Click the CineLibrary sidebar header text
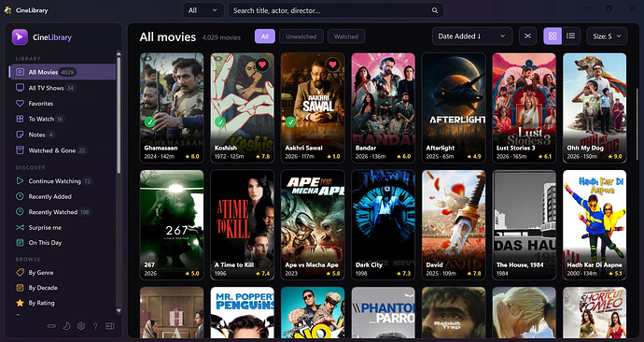Screen dimensions: 644x342 pyautogui.click(x=52, y=37)
